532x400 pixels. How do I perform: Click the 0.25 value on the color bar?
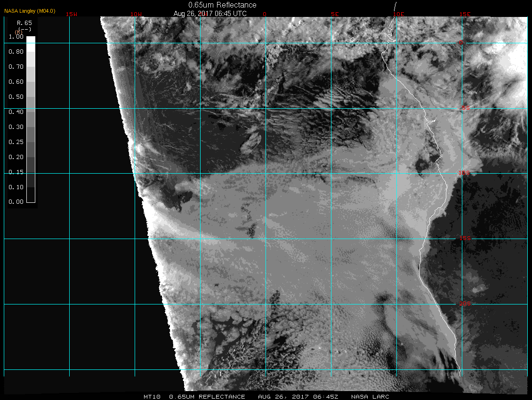click(x=16, y=142)
